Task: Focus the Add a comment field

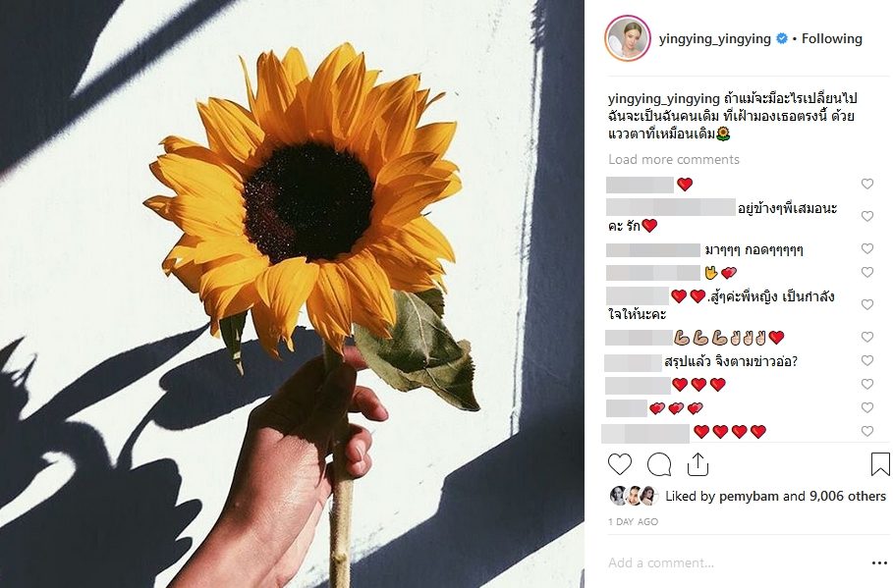Action: pos(735,562)
